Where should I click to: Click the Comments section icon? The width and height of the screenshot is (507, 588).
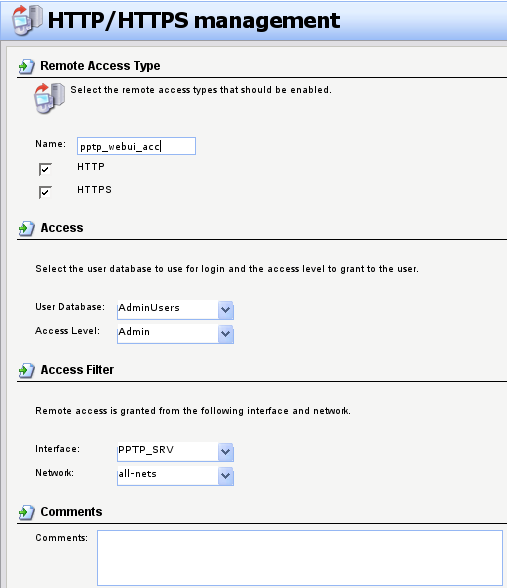[27, 512]
